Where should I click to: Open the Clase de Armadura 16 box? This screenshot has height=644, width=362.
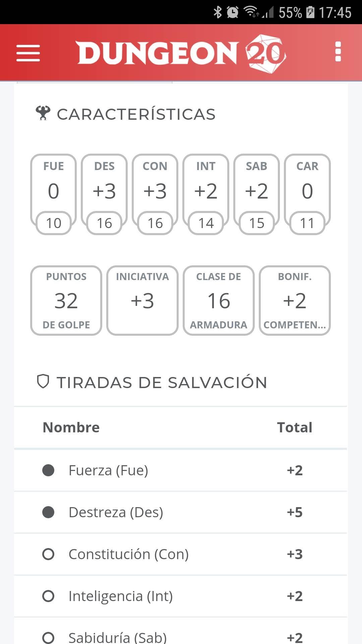click(219, 301)
